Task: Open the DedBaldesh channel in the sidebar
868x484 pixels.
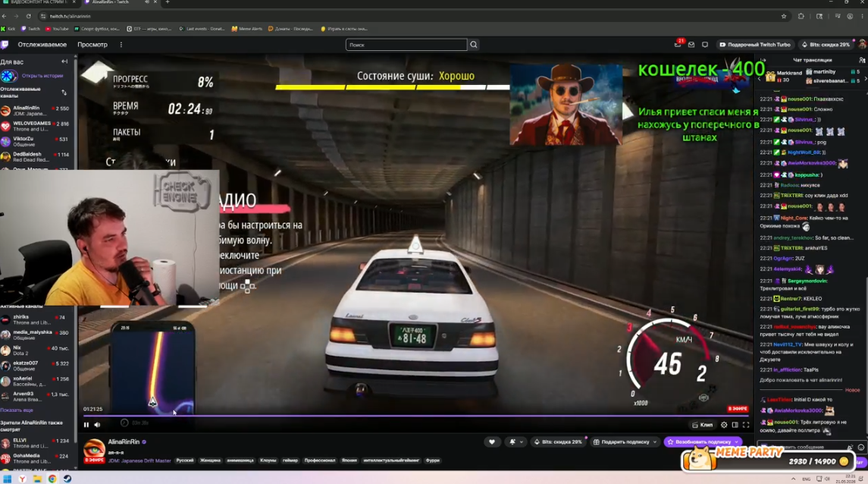Action: point(36,157)
